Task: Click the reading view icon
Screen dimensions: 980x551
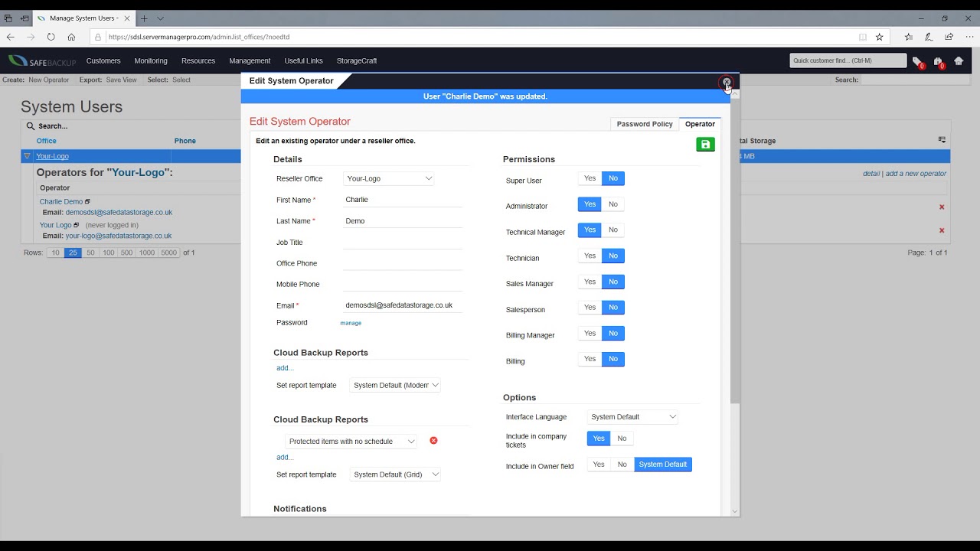Action: click(863, 37)
